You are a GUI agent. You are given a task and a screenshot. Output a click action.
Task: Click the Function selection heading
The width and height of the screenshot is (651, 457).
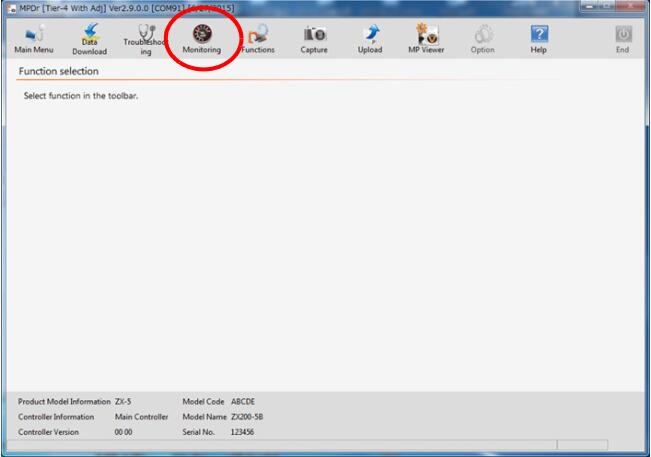click(x=58, y=72)
